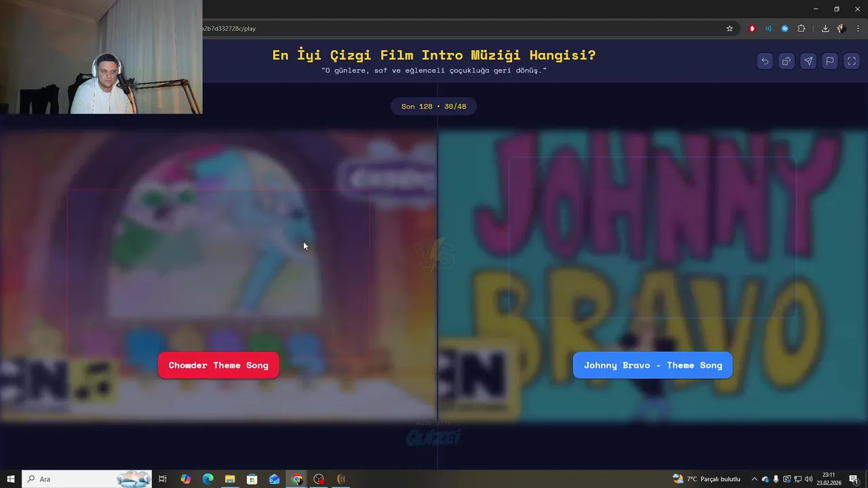Open the browser Extensions puzzle menu
Image resolution: width=868 pixels, height=488 pixels.
coord(802,28)
